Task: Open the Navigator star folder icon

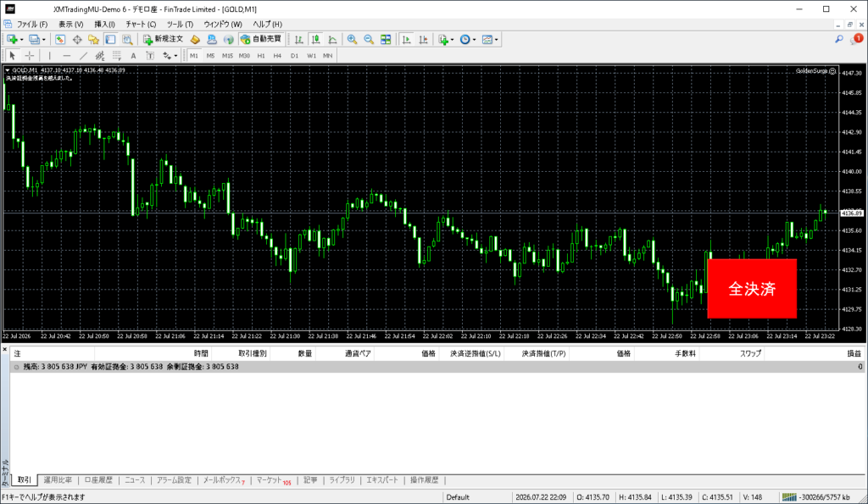Action: (x=93, y=39)
